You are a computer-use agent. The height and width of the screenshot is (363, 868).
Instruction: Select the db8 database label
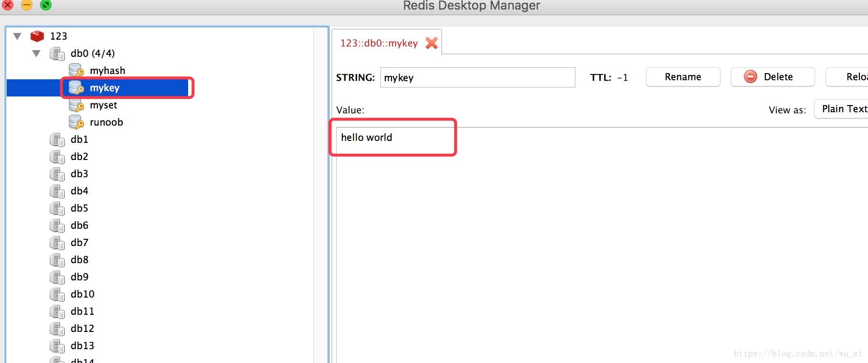79,260
